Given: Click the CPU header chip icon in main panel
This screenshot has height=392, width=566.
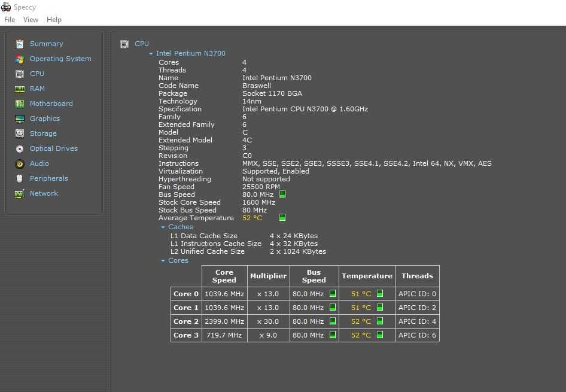Looking at the screenshot, I should pos(124,44).
